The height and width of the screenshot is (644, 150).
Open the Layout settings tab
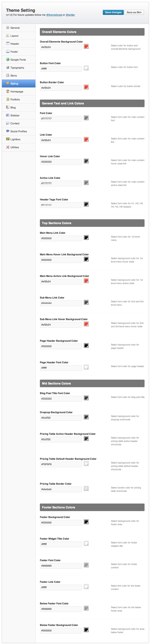pyautogui.click(x=14, y=36)
